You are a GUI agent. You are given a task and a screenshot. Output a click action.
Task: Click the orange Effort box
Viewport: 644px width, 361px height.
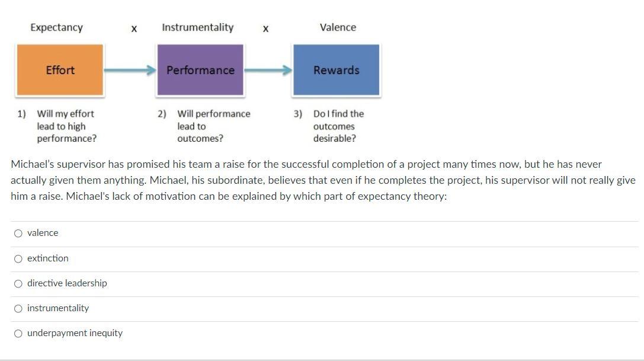60,70
